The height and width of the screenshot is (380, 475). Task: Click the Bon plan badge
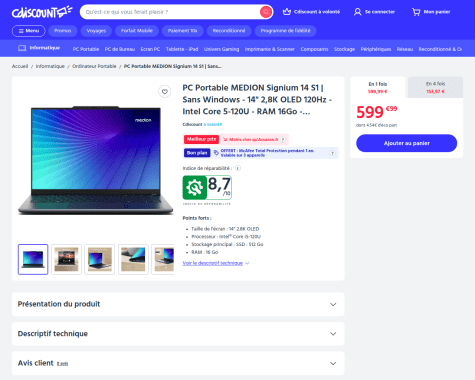197,153
